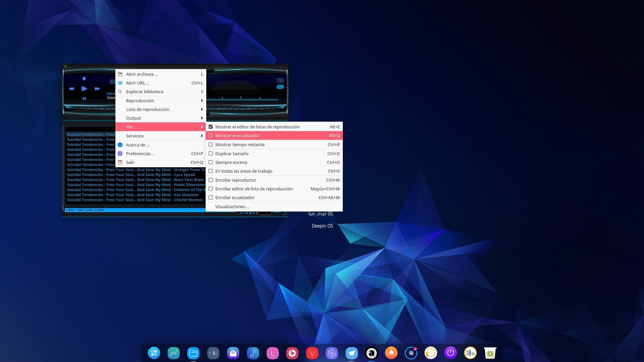Open the launcher icon in the dock
Viewport: 644px width, 362px height.
[154, 353]
